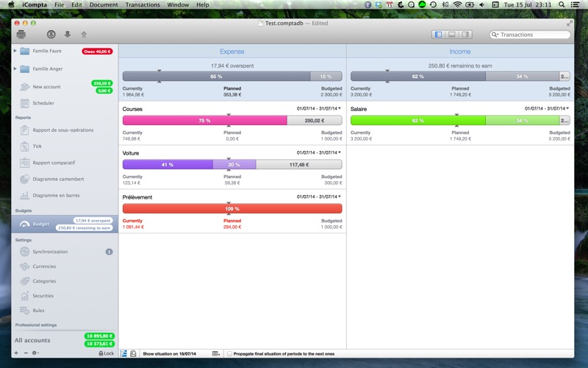Screen dimensions: 588x368
Task: Open the search scope magnifier dropdown
Action: pos(495,35)
